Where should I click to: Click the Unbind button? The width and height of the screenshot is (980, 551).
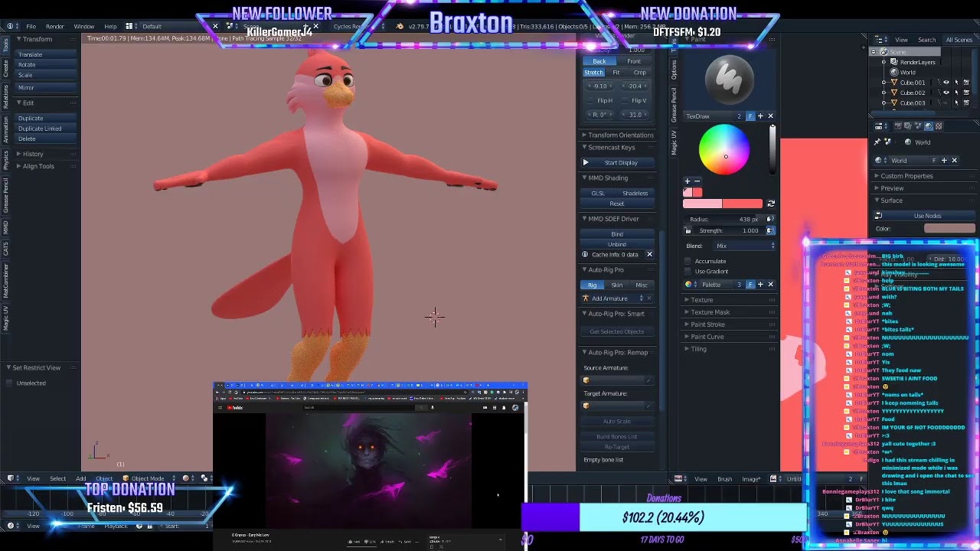point(617,244)
